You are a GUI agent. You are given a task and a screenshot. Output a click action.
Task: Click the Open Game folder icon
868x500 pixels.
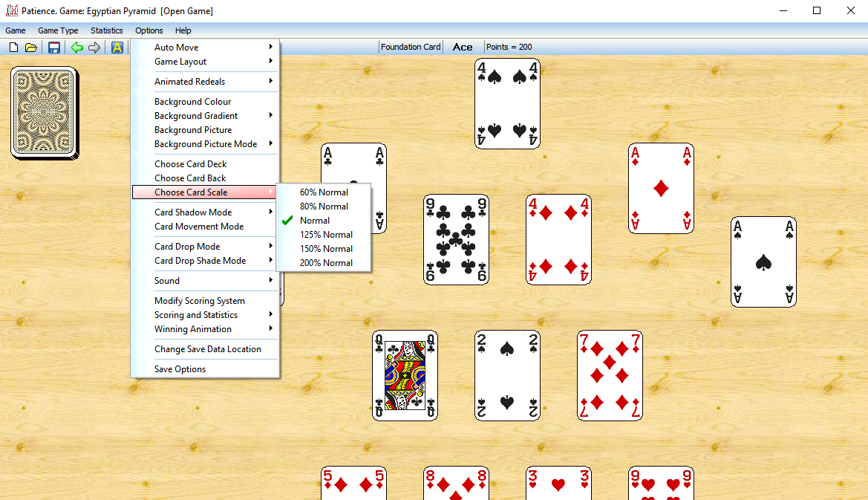31,48
